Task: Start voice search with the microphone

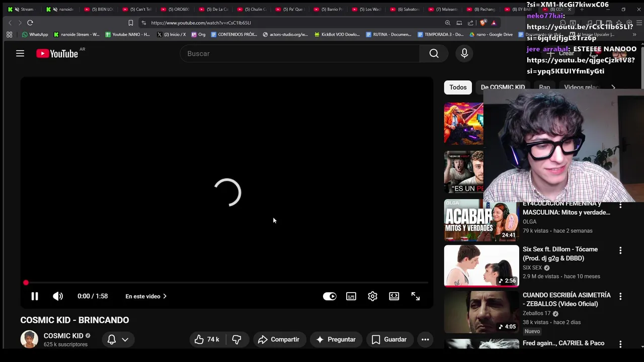Action: coord(464,53)
